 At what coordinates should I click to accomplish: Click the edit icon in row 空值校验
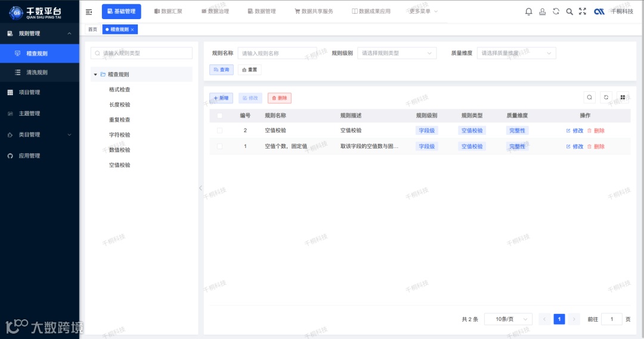[x=568, y=131]
